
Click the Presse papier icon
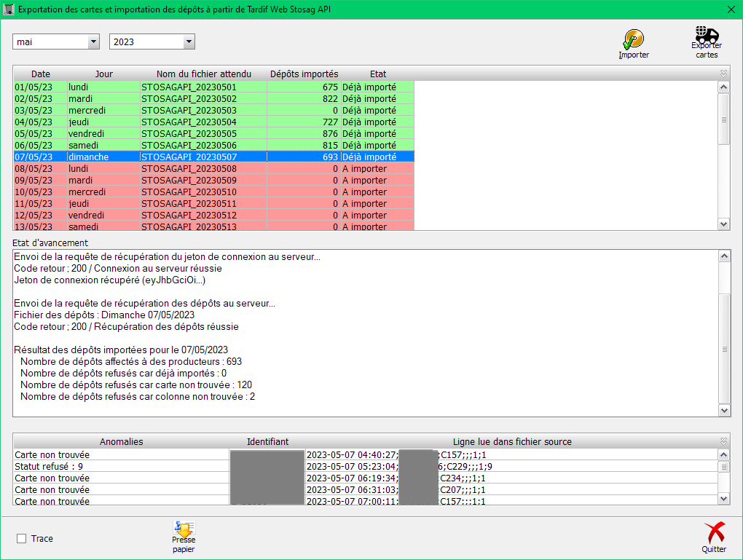(x=184, y=529)
